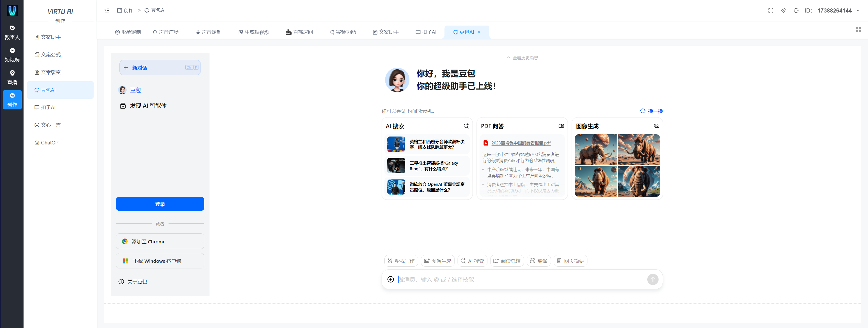Open the 英格兰和西班牙欧洲杯决赛 example
This screenshot has height=328, width=868.
(x=427, y=144)
